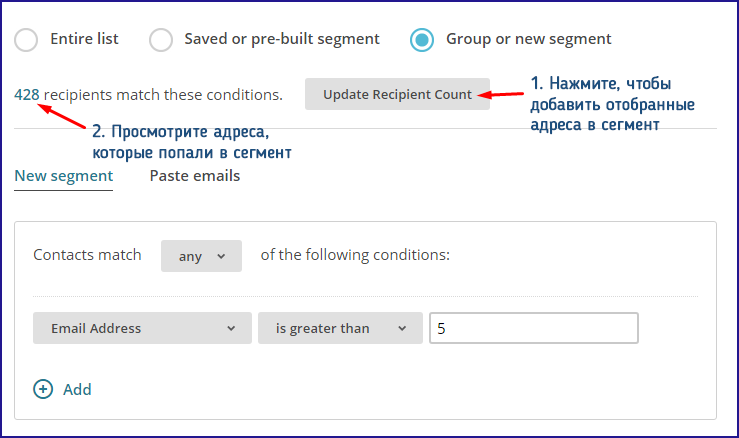Open the 'any' match type dropdown

[201, 256]
